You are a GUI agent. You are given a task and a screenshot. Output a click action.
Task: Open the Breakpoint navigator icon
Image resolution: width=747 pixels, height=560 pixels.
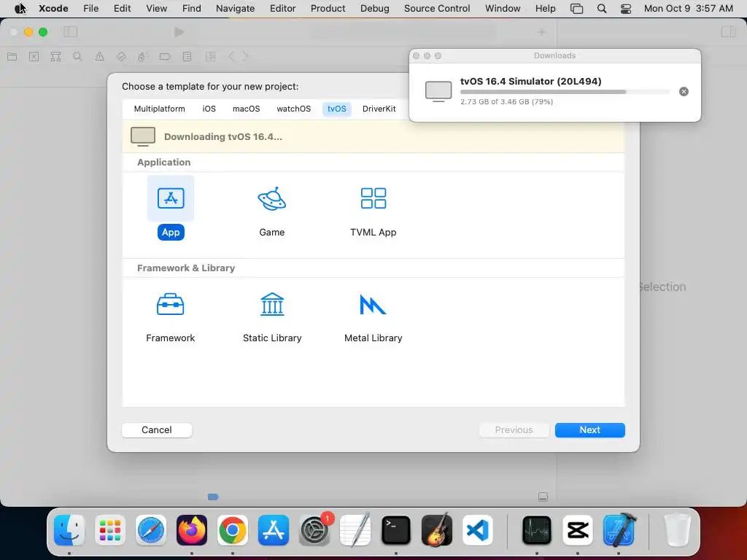[x=165, y=57]
